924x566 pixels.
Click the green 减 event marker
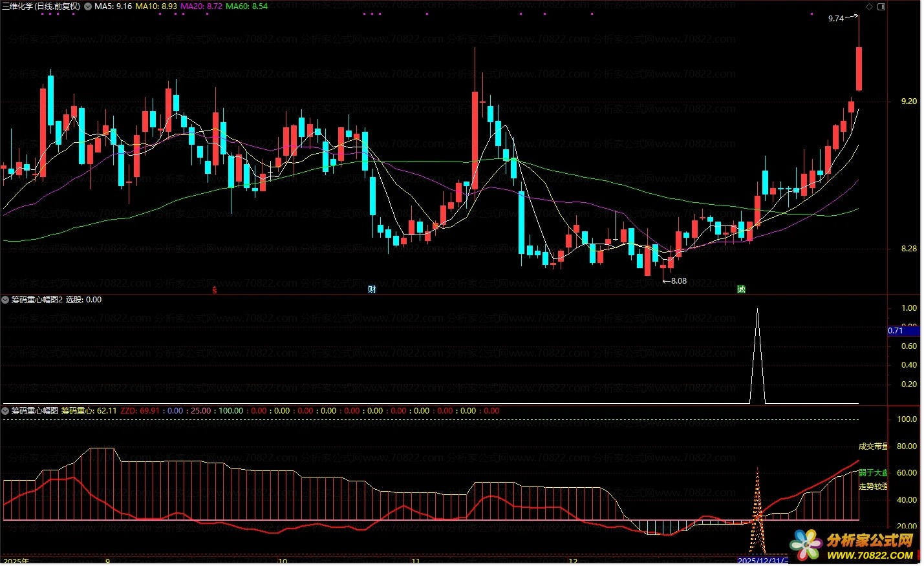click(x=741, y=289)
